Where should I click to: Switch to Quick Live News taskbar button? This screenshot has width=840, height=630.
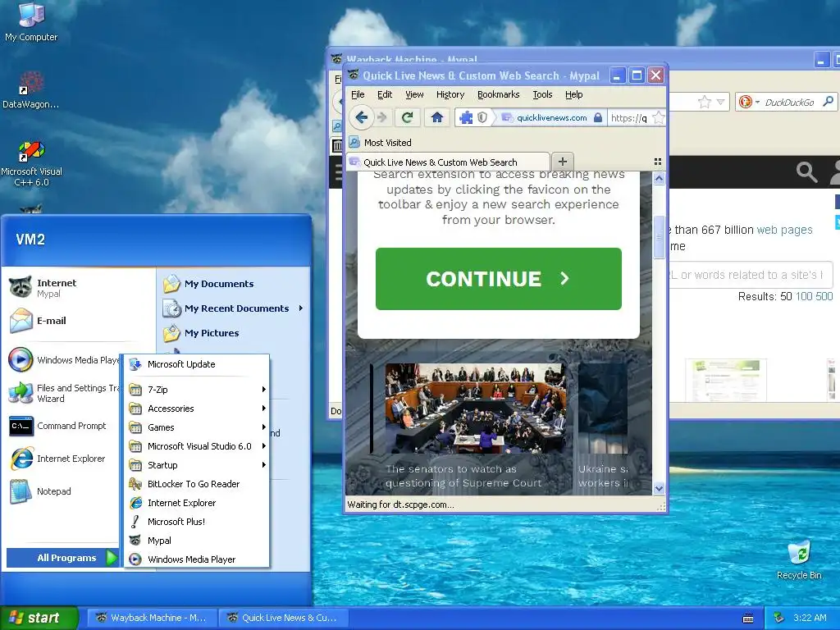pos(284,618)
